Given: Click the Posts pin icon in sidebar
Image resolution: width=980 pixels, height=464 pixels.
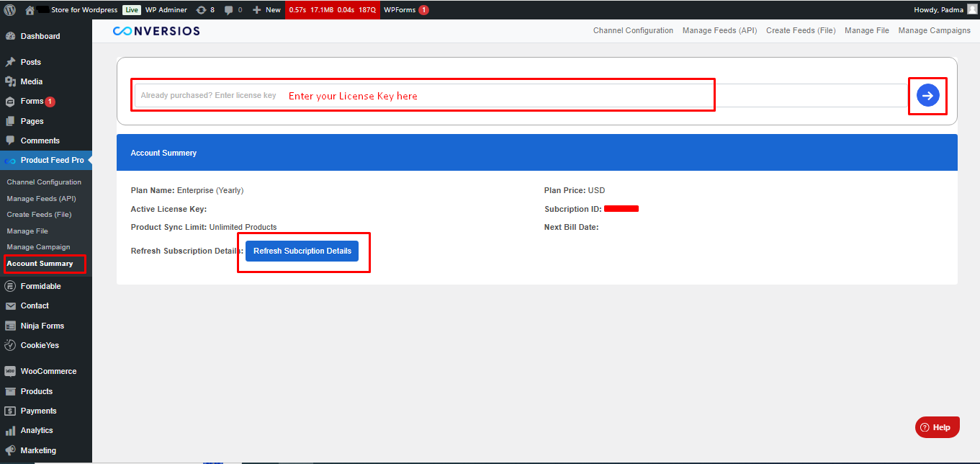Looking at the screenshot, I should pos(10,62).
